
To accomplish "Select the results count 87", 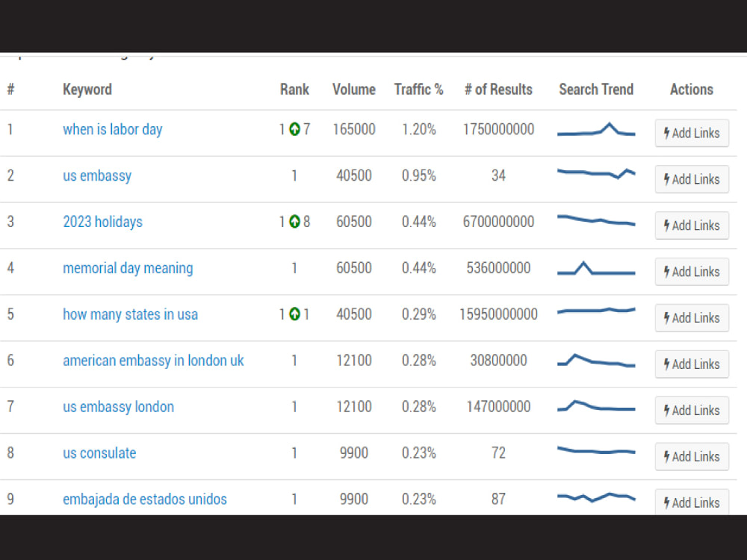I will tap(498, 499).
